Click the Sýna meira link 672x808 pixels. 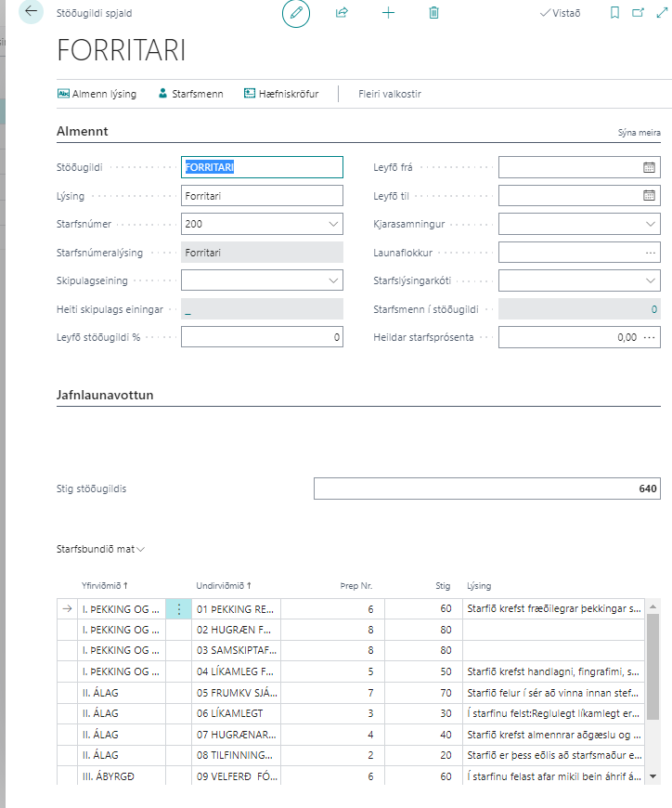[639, 133]
